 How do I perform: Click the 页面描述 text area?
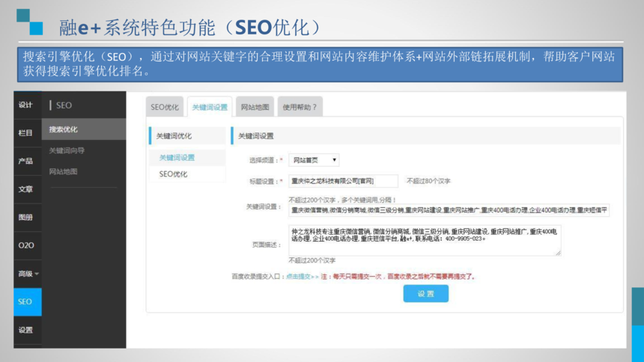point(425,239)
